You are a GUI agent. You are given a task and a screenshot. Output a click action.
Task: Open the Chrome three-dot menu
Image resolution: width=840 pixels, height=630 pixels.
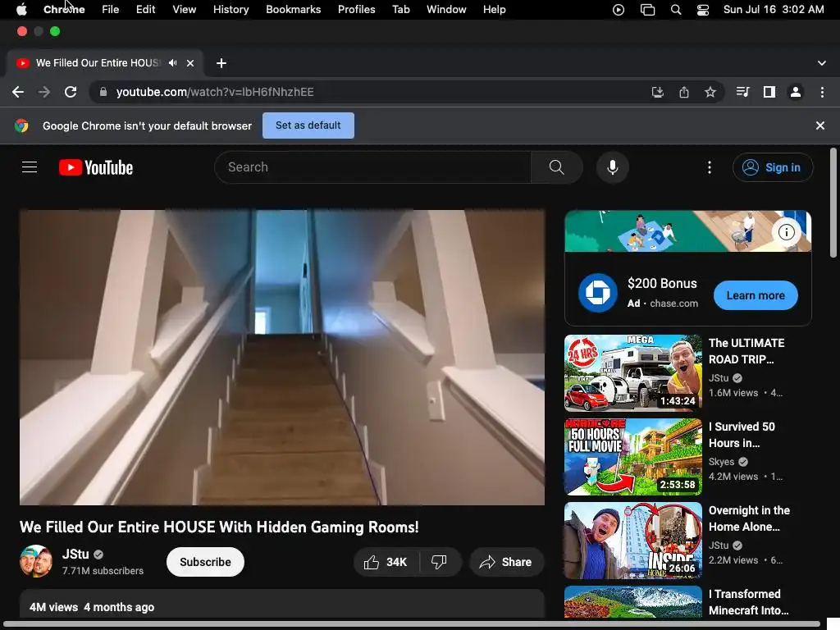point(822,92)
